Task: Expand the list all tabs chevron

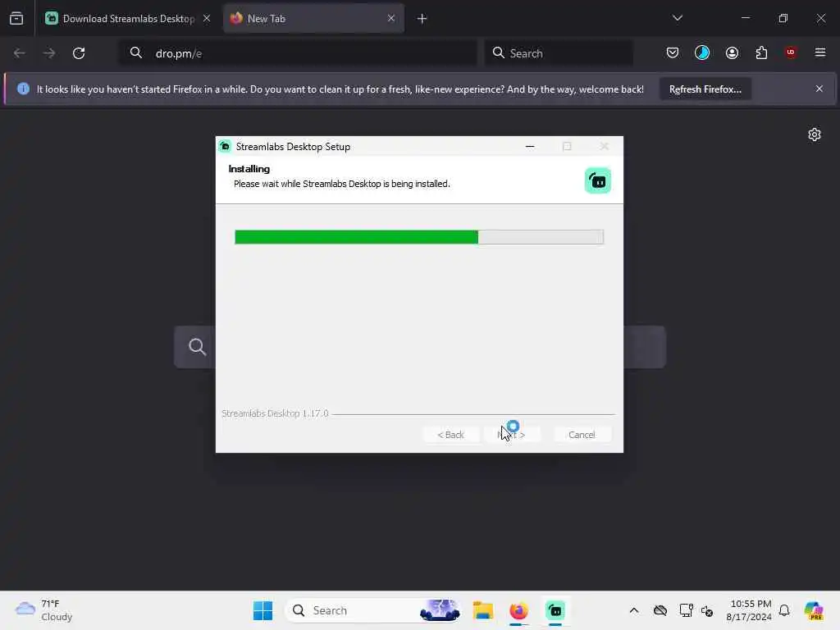Action: coord(678,18)
